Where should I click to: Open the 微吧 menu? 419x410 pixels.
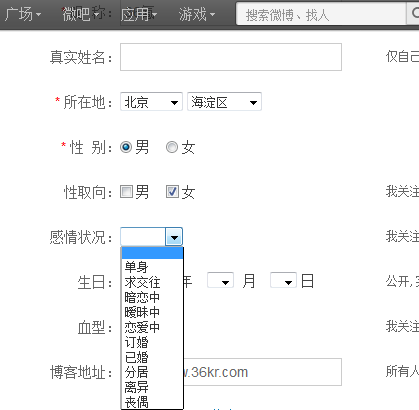[81, 14]
